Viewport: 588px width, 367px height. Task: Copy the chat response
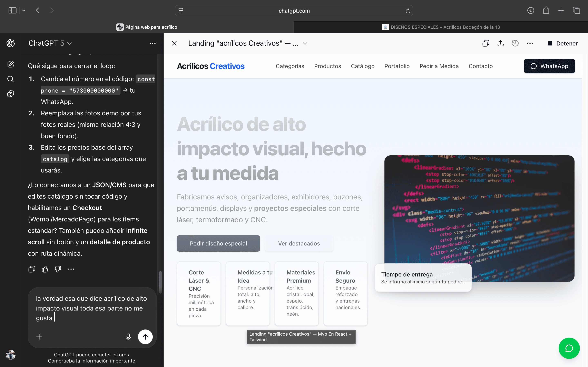pos(32,269)
